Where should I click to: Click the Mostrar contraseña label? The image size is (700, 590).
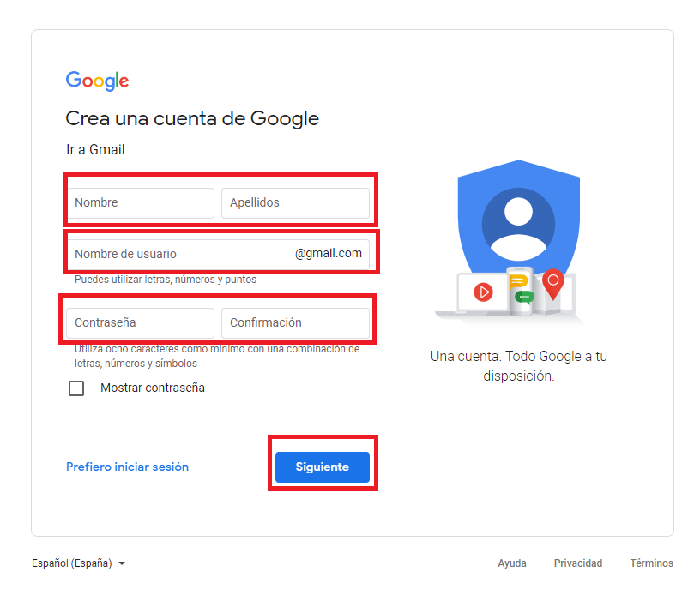tap(153, 388)
